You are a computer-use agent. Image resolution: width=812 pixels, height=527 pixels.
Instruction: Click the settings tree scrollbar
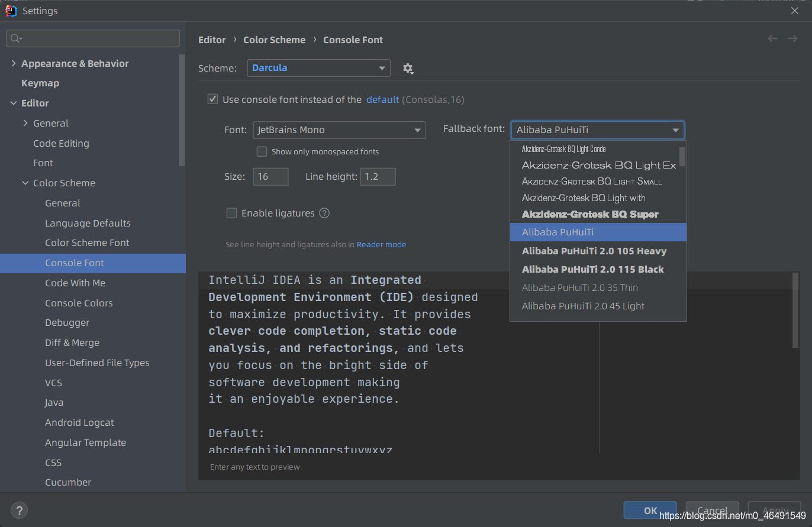click(x=182, y=109)
